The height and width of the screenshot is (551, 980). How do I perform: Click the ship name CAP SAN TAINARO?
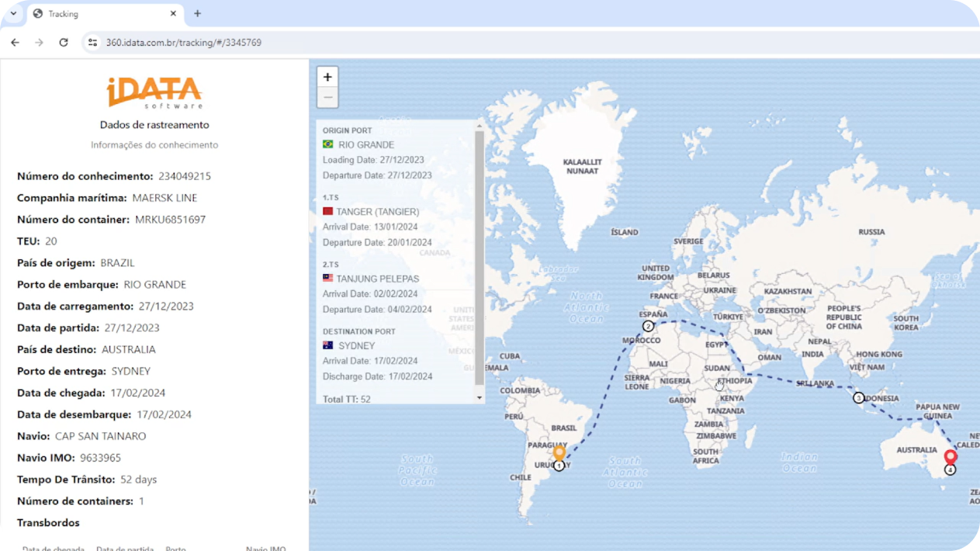click(100, 436)
